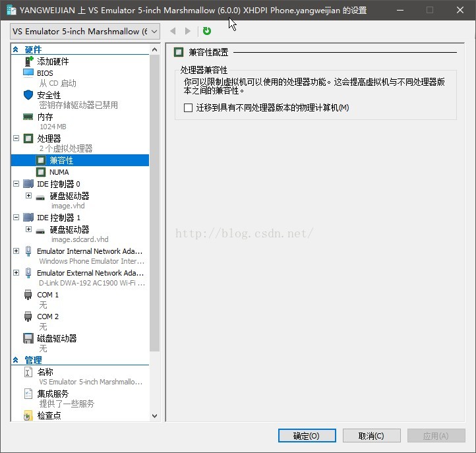476x453 pixels.
Task: Click the scroll down arrow in tree
Action: point(154,416)
